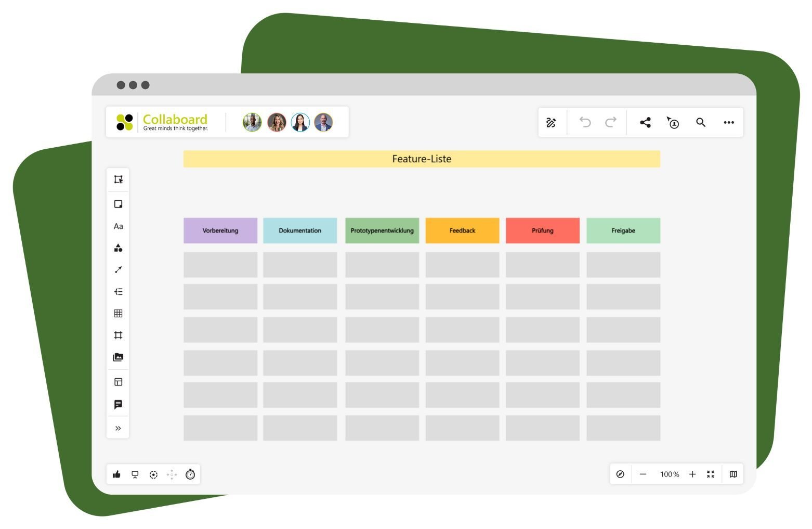Select the orange Feedback column header

coord(462,230)
